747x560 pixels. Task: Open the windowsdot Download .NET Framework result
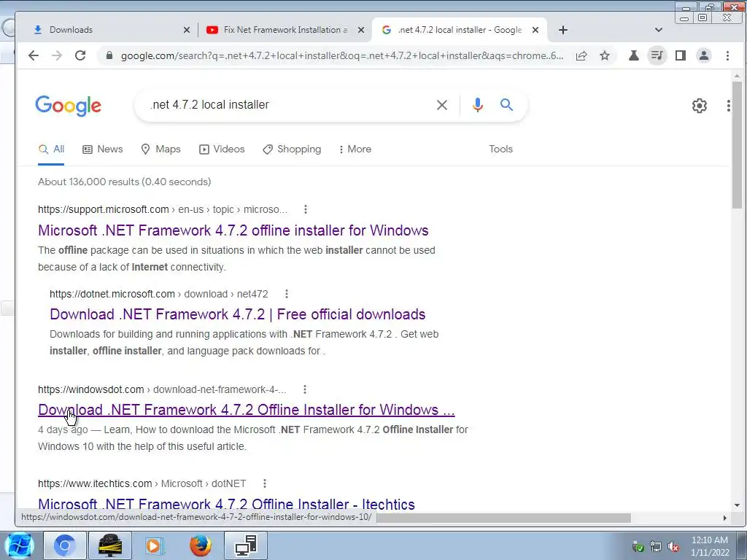[247, 410]
